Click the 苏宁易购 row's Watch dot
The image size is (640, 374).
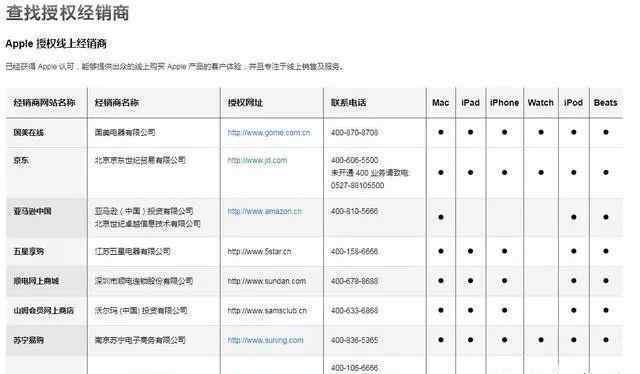(541, 340)
